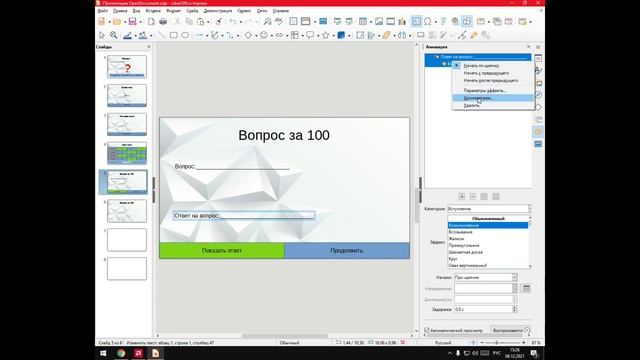Select slide 1 thumbnail with question mark

coord(127,67)
